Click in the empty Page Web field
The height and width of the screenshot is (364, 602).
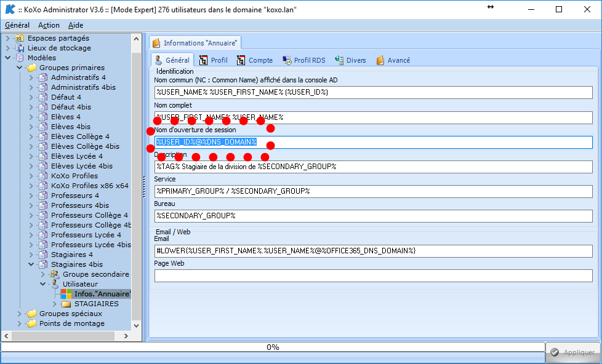point(373,276)
